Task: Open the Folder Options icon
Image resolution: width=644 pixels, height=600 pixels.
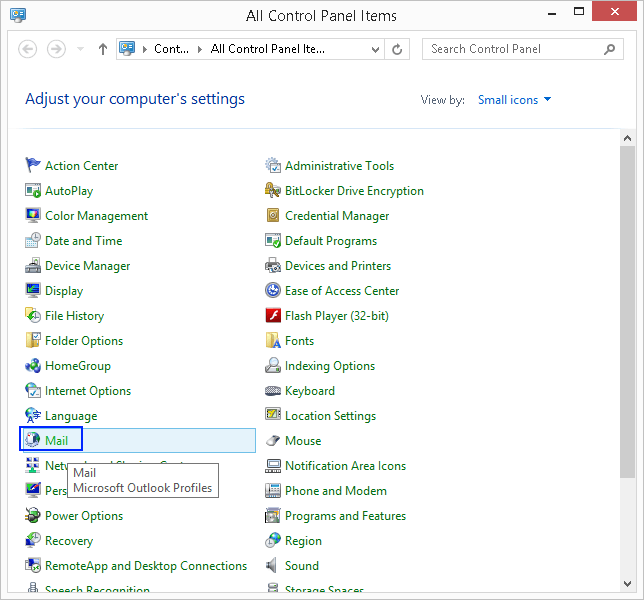Action: pyautogui.click(x=32, y=340)
